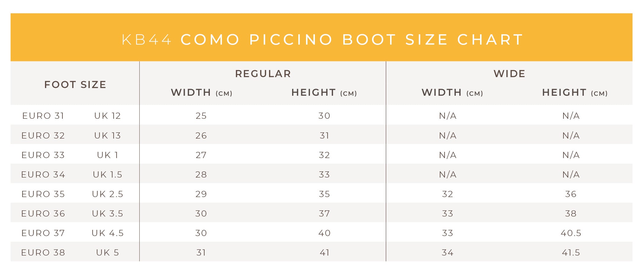Select the EURO 31 row label
This screenshot has width=644, height=273.
click(43, 116)
